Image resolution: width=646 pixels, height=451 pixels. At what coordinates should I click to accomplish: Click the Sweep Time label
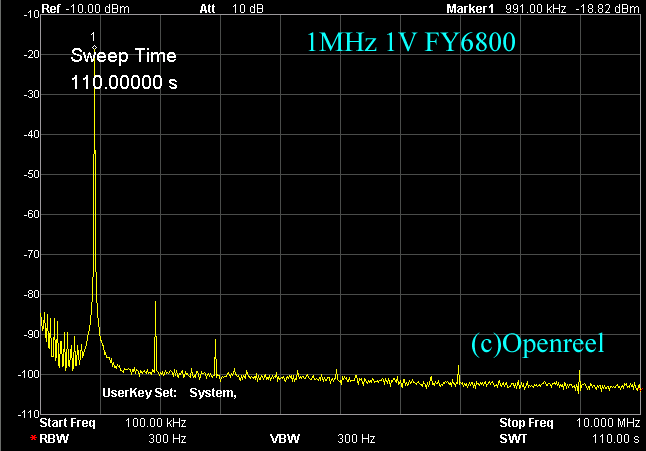[123, 56]
